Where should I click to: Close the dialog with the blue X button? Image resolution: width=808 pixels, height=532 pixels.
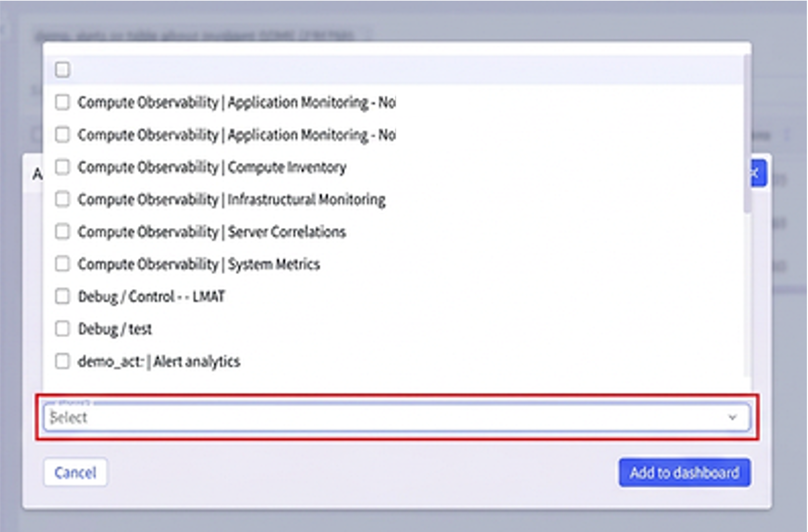(758, 173)
